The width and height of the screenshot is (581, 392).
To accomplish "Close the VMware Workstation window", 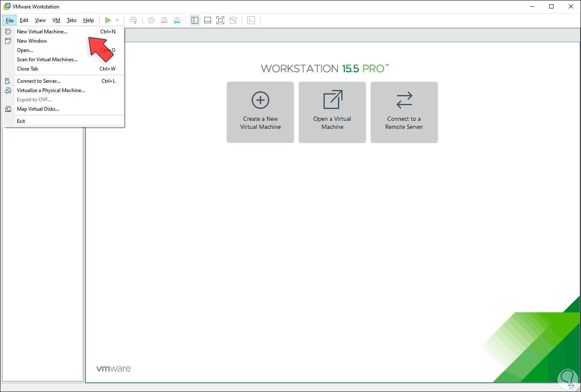I will tap(571, 6).
